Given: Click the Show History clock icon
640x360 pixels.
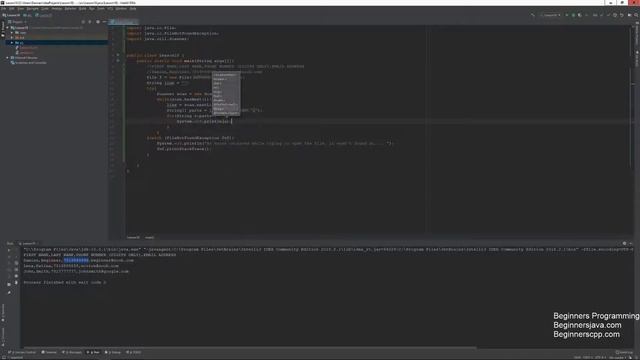Looking at the screenshot, I should click(x=615, y=15).
